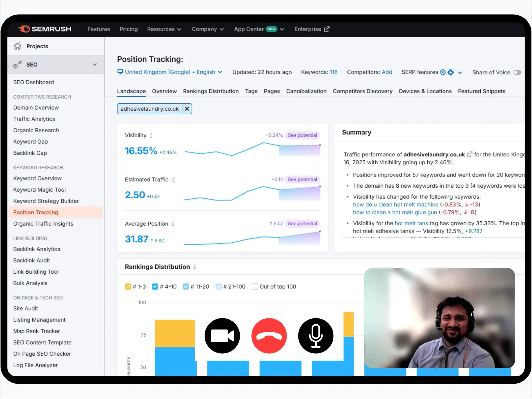This screenshot has height=399, width=532.
Task: Check the Out of top 100 checkbox
Action: [255, 287]
